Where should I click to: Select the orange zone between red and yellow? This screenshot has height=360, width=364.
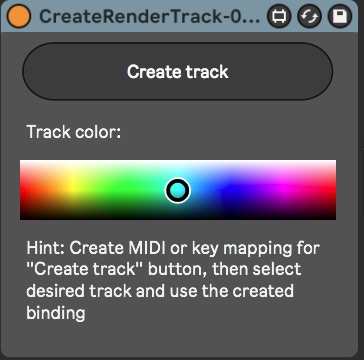[x=47, y=190]
